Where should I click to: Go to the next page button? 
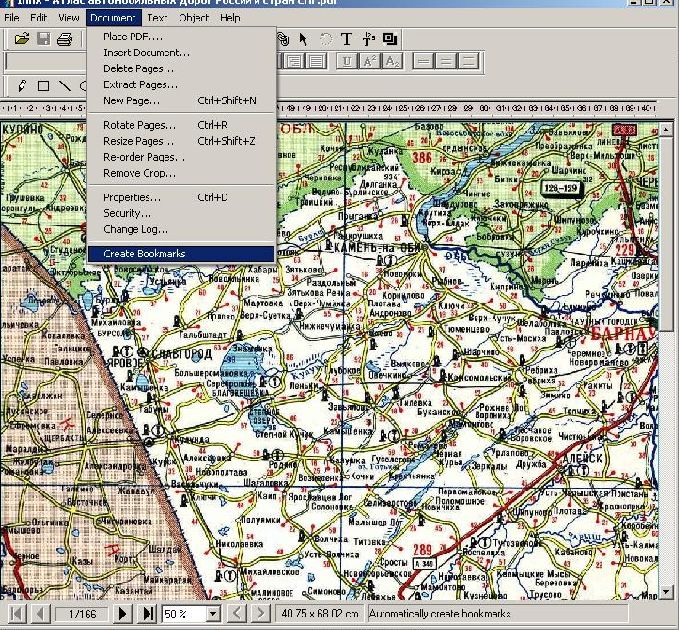tap(123, 614)
